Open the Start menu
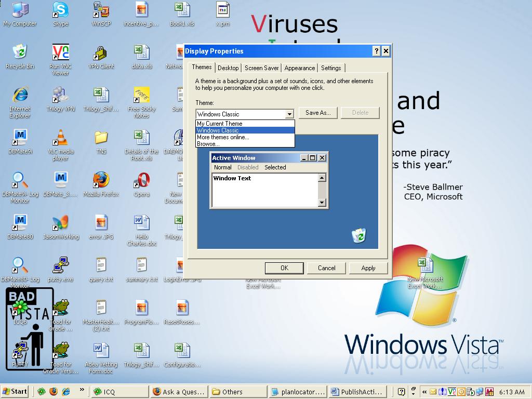The height and width of the screenshot is (399, 532). (x=15, y=392)
